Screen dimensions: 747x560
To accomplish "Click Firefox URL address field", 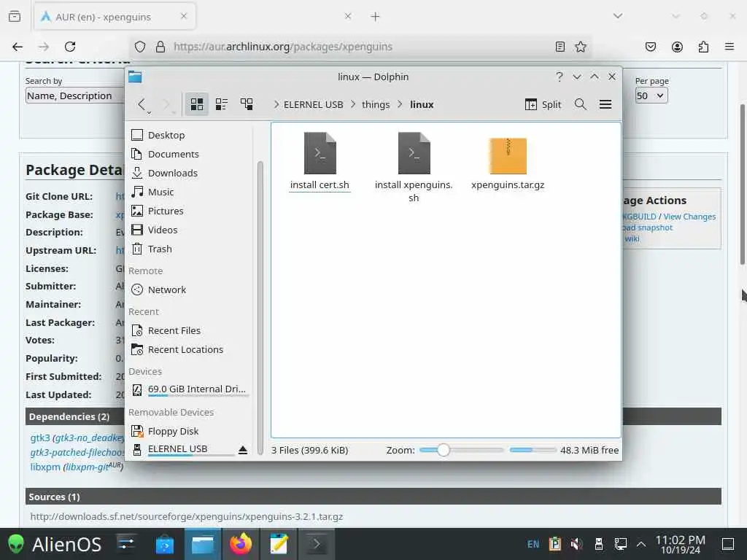I will (x=360, y=47).
